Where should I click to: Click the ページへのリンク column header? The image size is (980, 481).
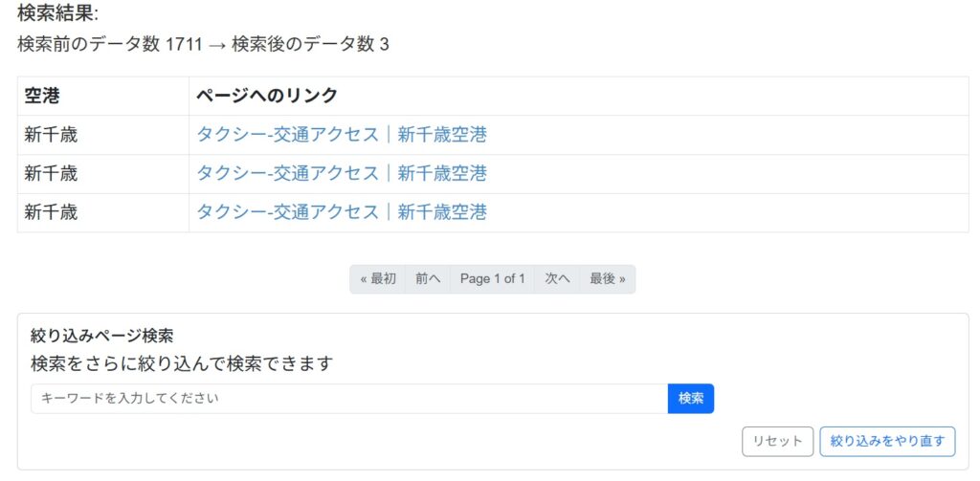coord(267,96)
